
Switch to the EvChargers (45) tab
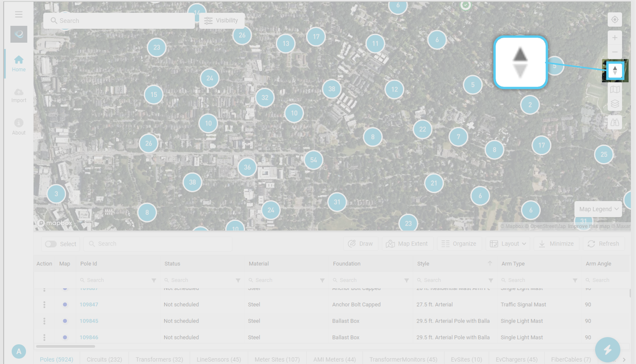pos(517,359)
